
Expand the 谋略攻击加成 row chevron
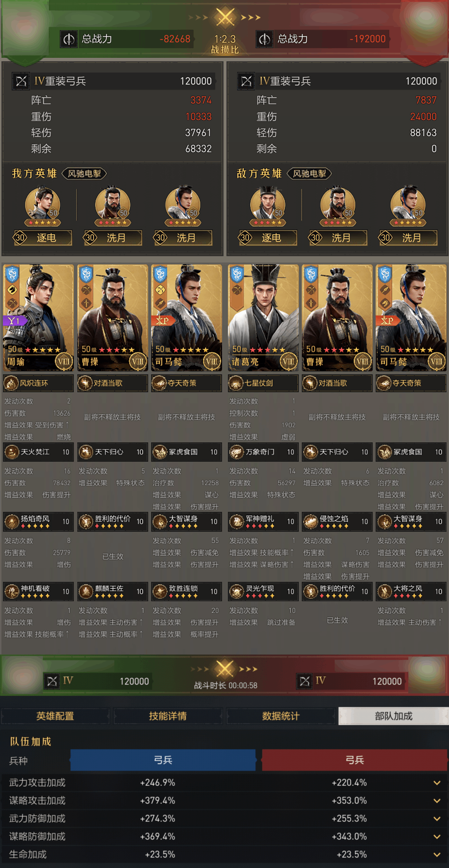coord(437,801)
